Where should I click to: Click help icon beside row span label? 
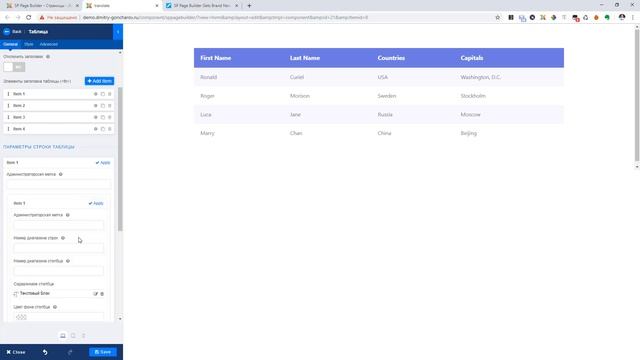tap(63, 238)
